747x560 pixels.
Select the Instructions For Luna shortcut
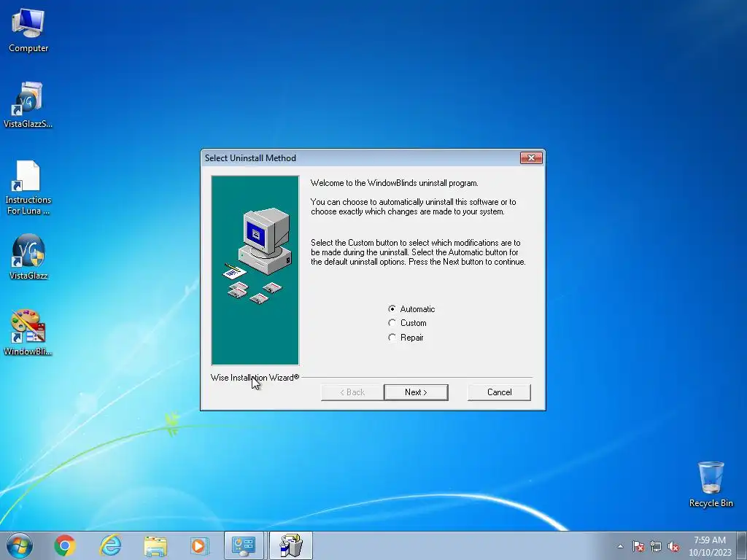(28, 187)
